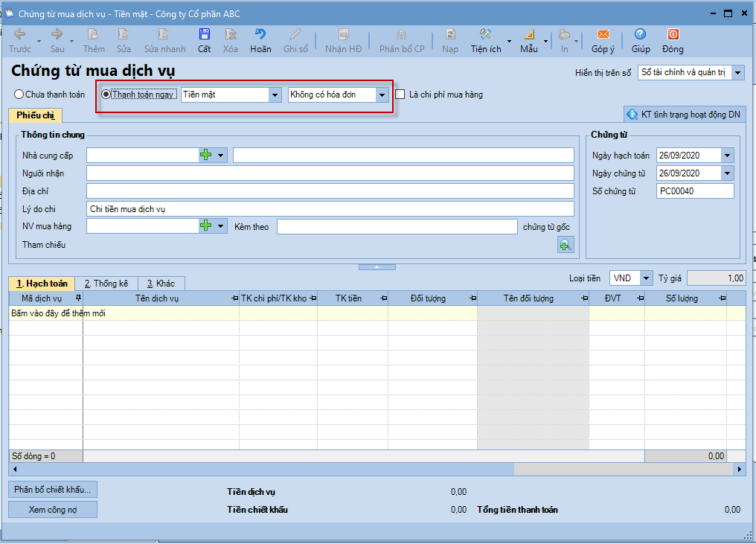Open the NV mua hàng dropdown arrow
This screenshot has height=544, width=756.
(x=221, y=225)
